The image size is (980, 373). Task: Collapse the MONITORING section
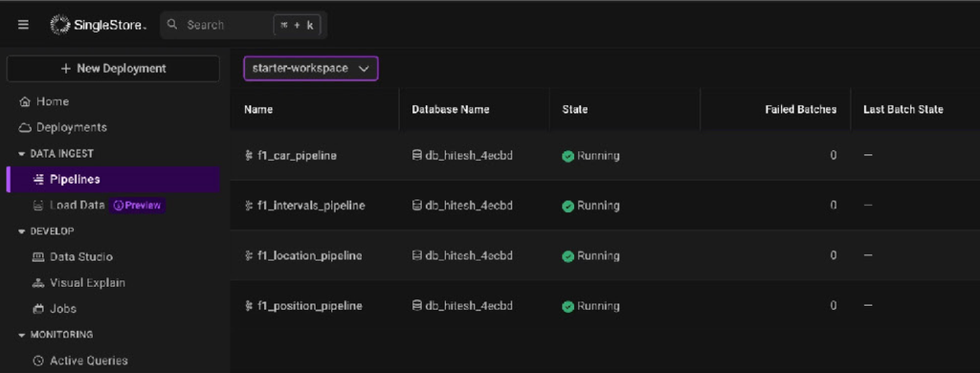coord(23,335)
